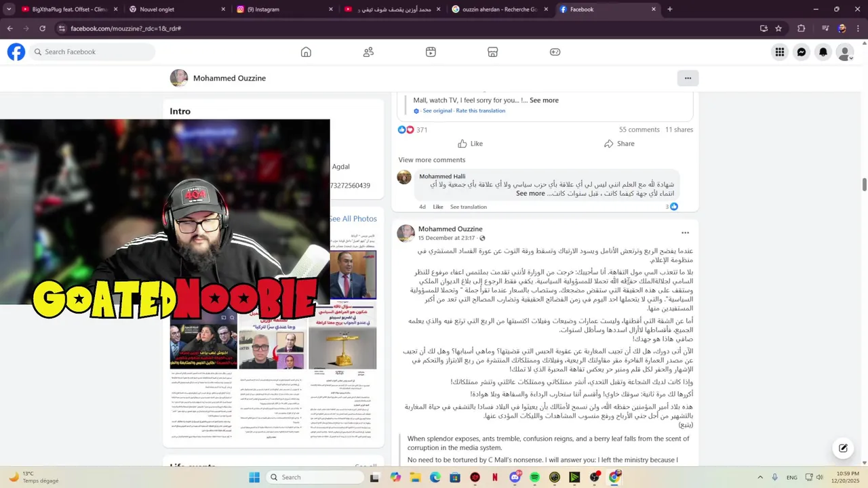The image size is (868, 488).
Task: Open the Facebook apps grid menu
Action: coord(780,52)
